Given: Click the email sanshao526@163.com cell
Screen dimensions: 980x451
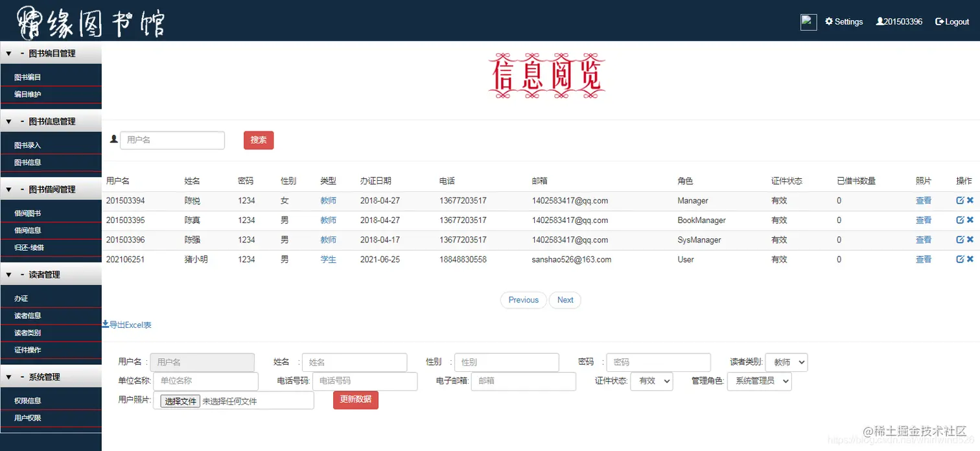Looking at the screenshot, I should pyautogui.click(x=572, y=259).
